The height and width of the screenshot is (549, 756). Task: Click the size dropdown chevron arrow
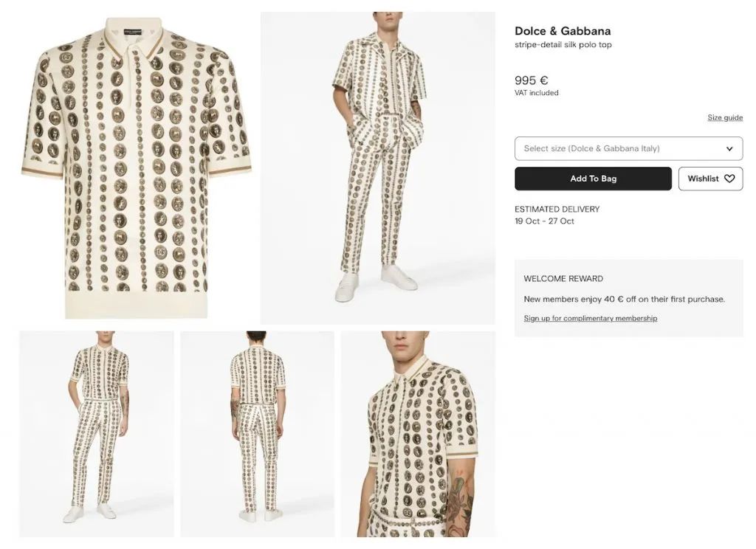pyautogui.click(x=729, y=148)
